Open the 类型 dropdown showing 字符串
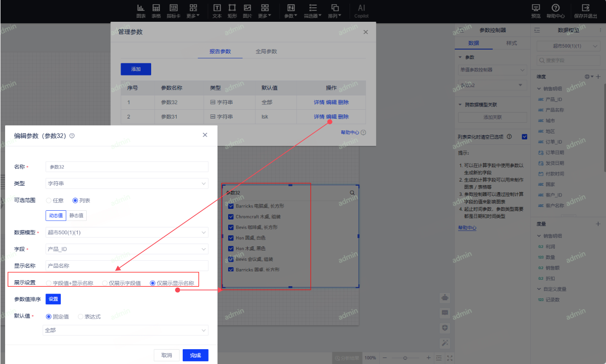The image size is (606, 364). (x=127, y=184)
